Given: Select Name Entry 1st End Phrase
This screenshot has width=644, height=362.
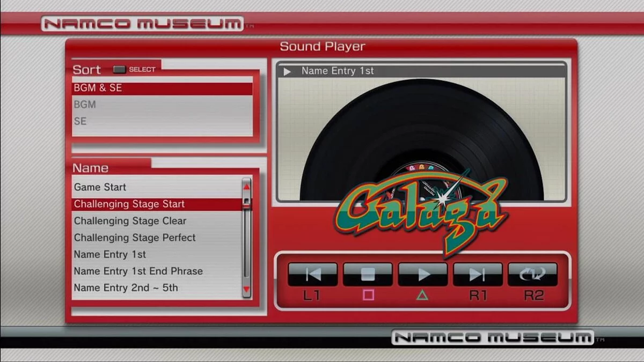Looking at the screenshot, I should [x=157, y=271].
